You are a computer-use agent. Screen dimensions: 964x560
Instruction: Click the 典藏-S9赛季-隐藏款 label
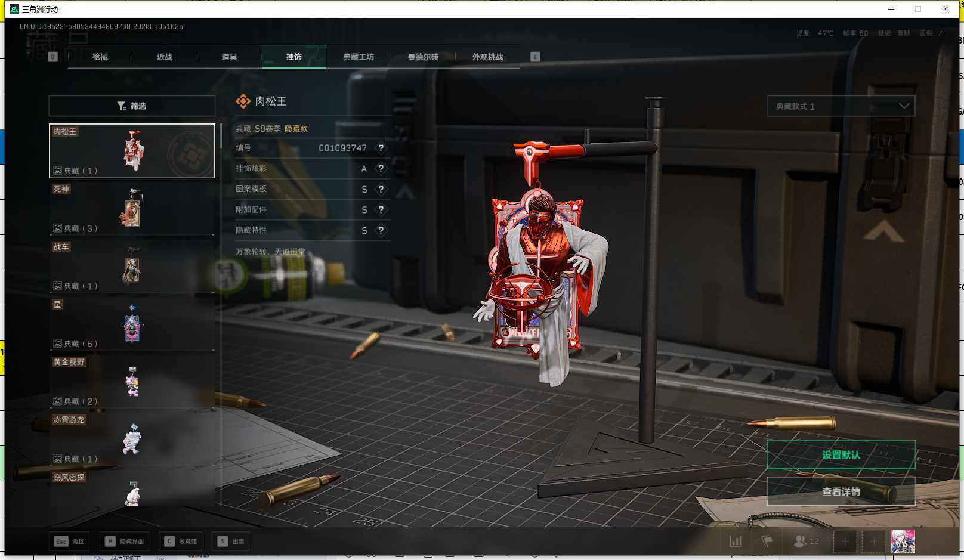pyautogui.click(x=272, y=129)
